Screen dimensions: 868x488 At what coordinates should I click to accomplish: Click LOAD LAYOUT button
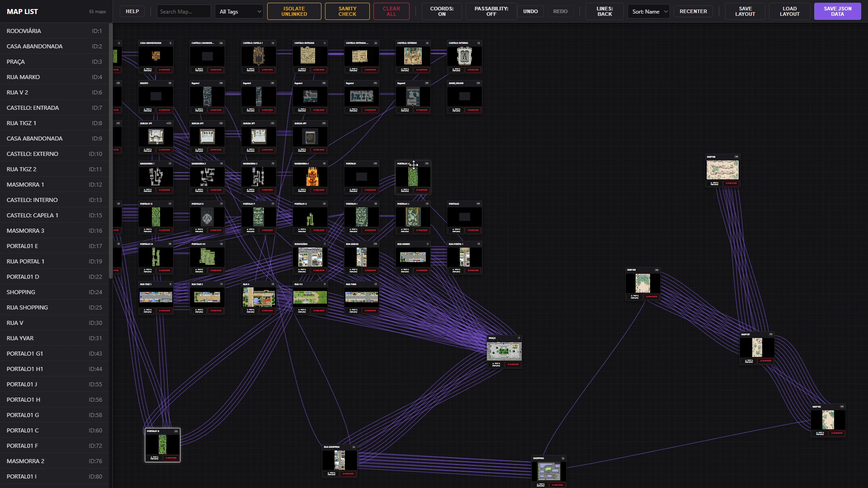coord(789,11)
